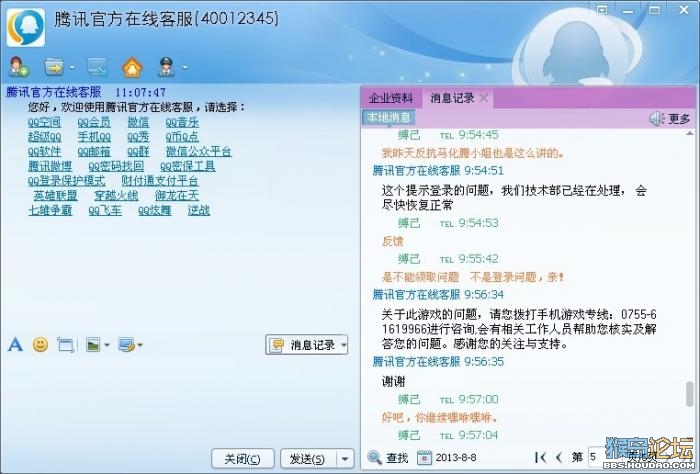Click the 谢谢 message in records

(393, 382)
